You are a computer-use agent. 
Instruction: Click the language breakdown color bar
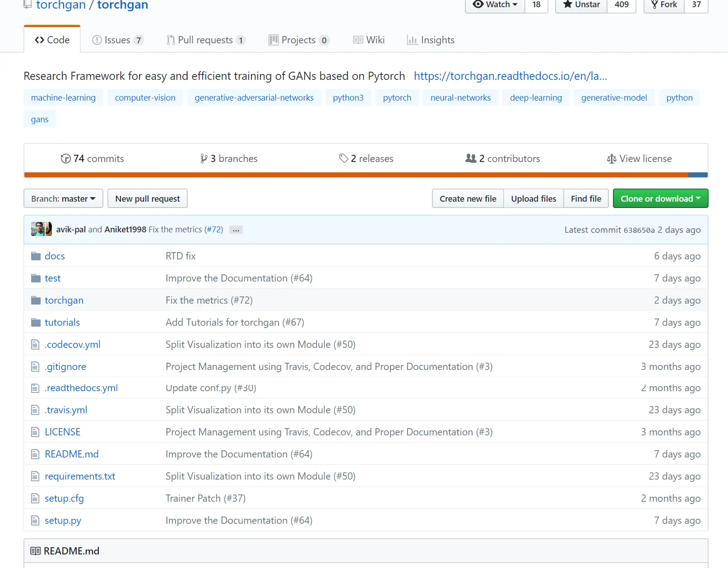point(366,175)
